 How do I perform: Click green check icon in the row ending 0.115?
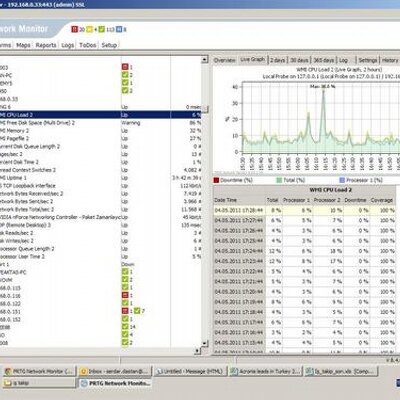tap(125, 287)
